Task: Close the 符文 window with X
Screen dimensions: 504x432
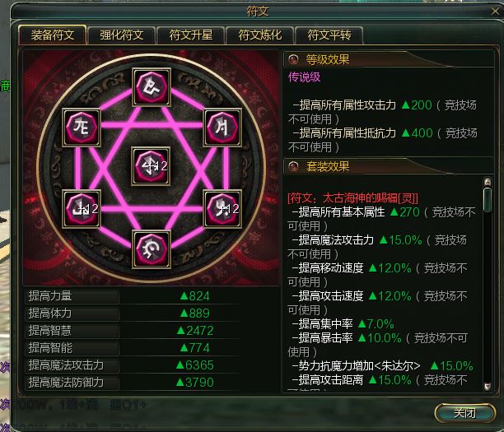Action: click(x=495, y=12)
